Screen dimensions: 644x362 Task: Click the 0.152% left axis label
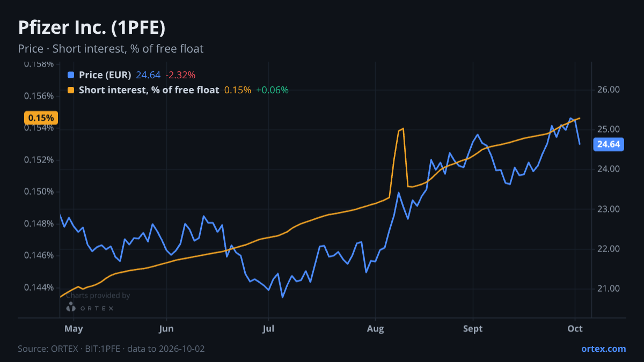[39, 160]
